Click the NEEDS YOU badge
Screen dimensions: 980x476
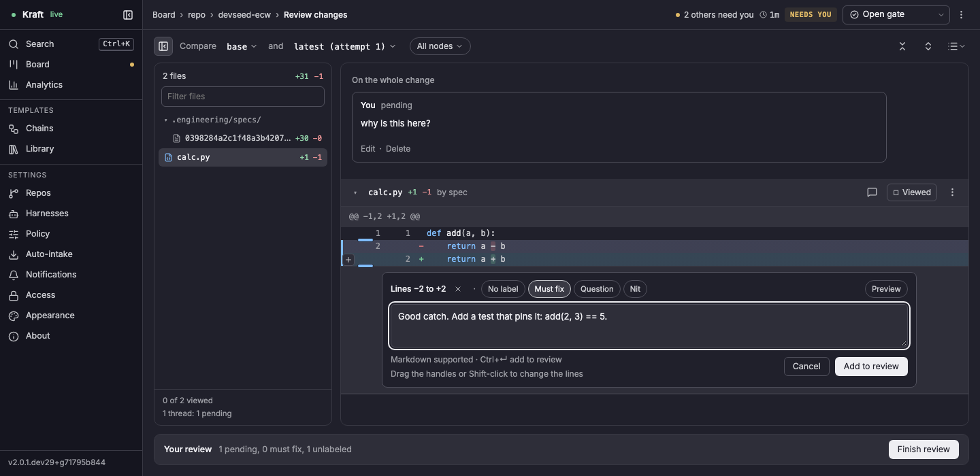811,14
